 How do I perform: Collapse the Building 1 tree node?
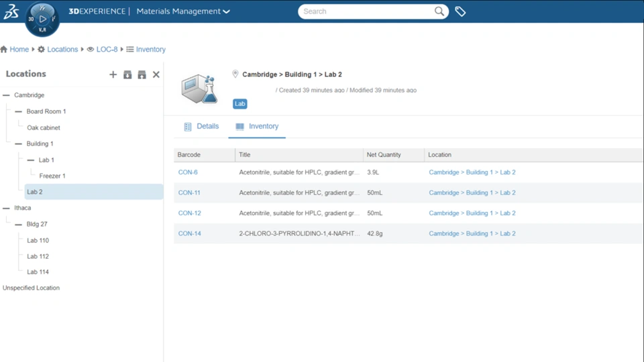19,144
